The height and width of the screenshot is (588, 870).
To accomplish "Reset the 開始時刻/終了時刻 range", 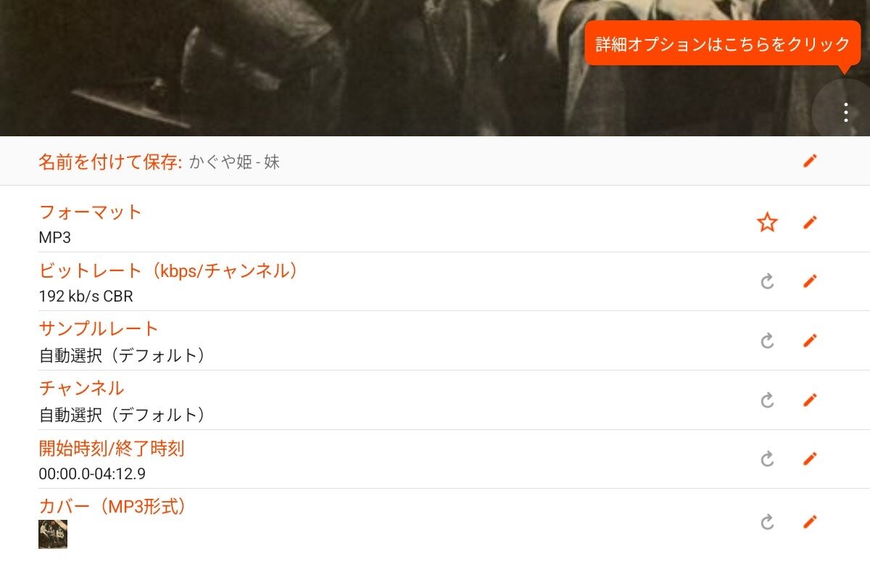I will (767, 459).
